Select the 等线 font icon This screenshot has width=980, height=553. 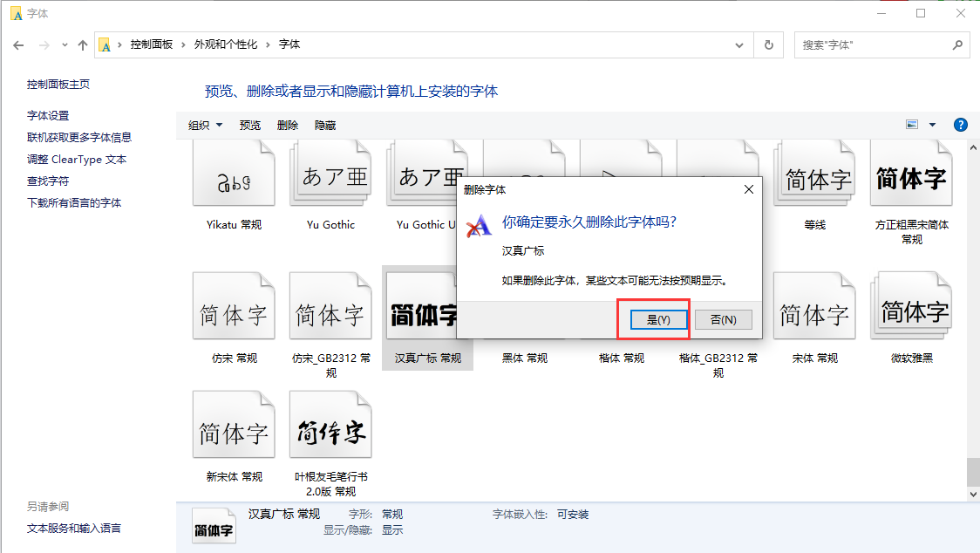click(x=814, y=174)
